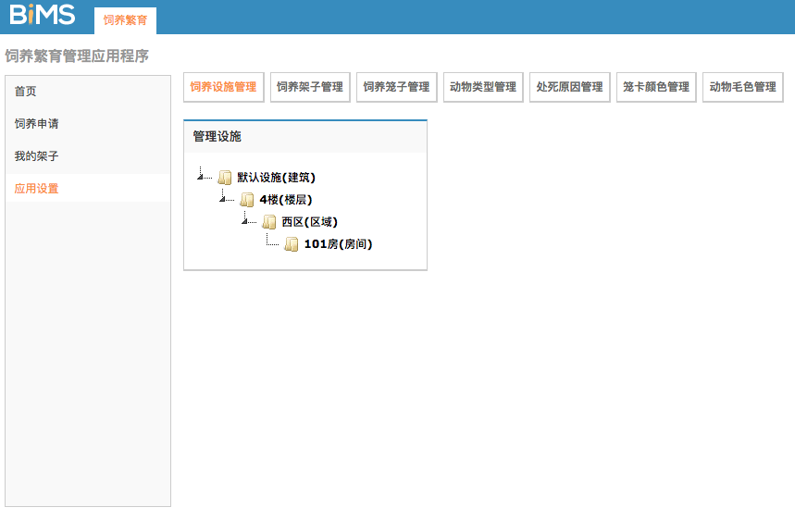This screenshot has height=532, width=795.
Task: Click folder icon beside 西区(区域)
Action: tap(269, 222)
